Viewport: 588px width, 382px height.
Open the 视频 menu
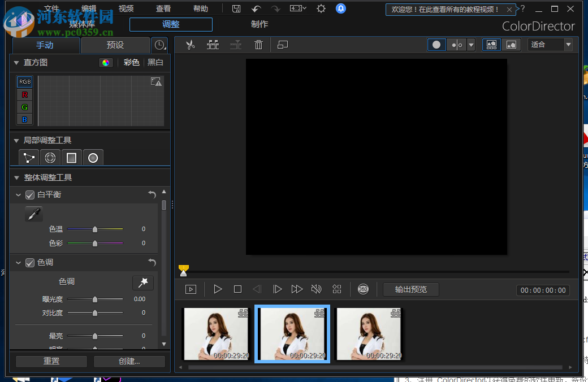[x=126, y=8]
